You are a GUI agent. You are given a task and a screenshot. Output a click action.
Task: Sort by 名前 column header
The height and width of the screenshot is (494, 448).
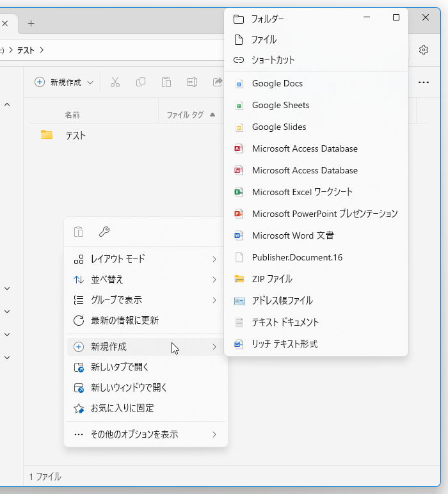pos(72,115)
